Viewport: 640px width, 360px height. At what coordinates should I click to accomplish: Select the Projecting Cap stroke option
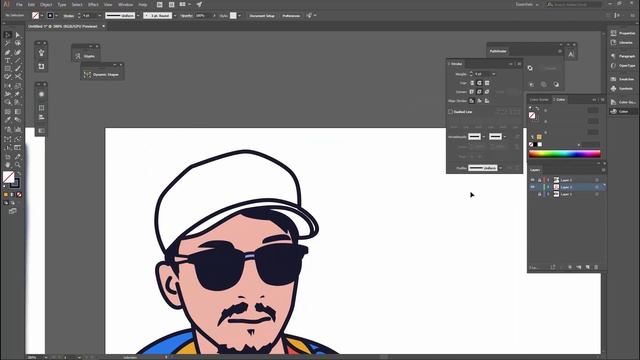487,83
